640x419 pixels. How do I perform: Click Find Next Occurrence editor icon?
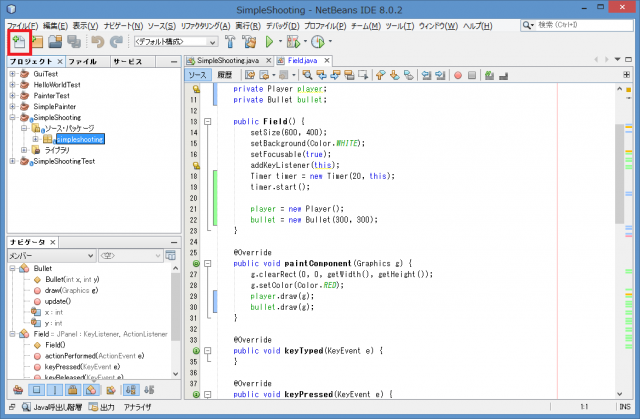click(335, 75)
